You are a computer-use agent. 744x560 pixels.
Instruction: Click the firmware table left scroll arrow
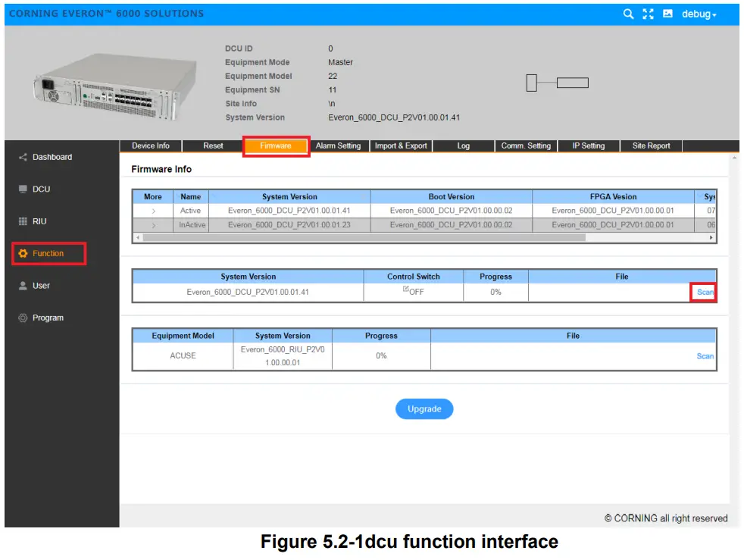[138, 237]
